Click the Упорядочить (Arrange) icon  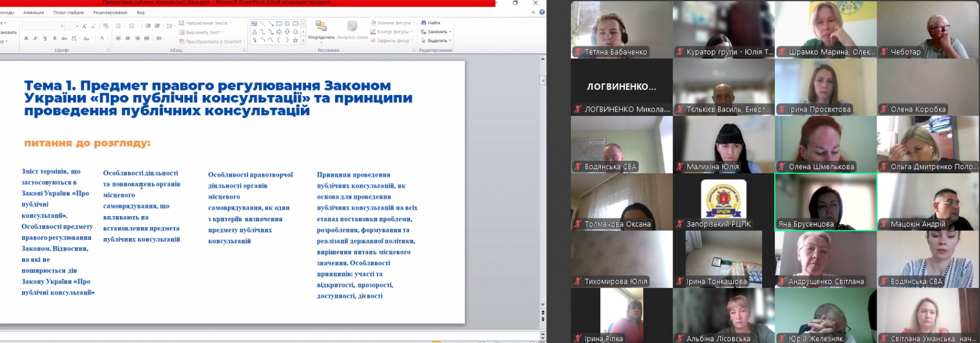321,26
